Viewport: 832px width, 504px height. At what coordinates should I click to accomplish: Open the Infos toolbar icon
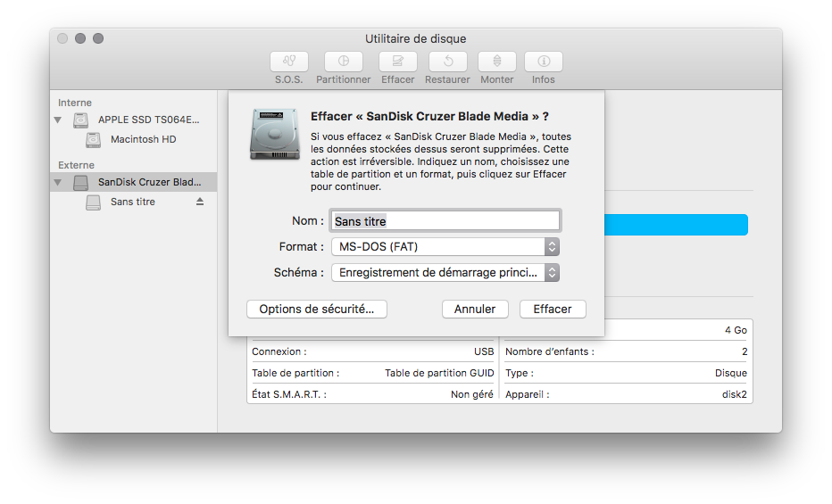point(544,62)
